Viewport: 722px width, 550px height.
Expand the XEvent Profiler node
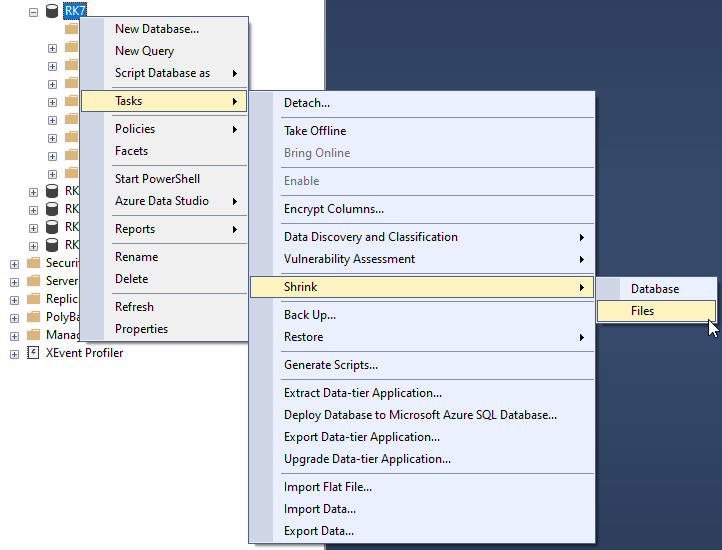tap(14, 354)
